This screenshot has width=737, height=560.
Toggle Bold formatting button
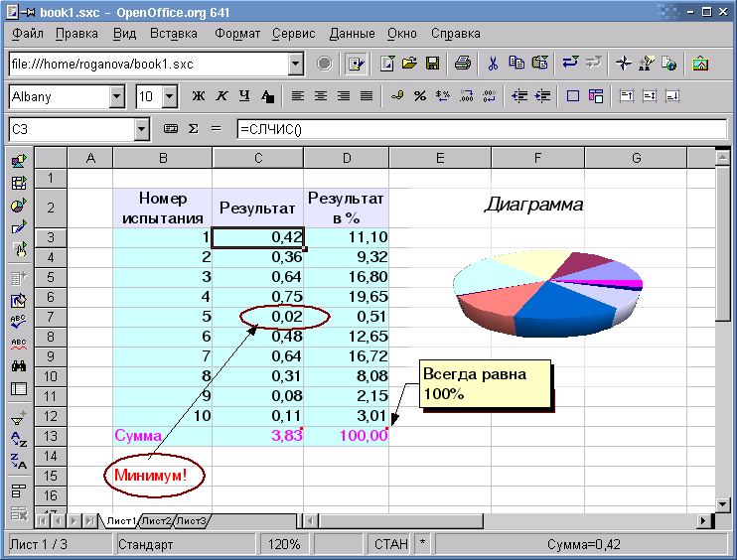click(198, 96)
